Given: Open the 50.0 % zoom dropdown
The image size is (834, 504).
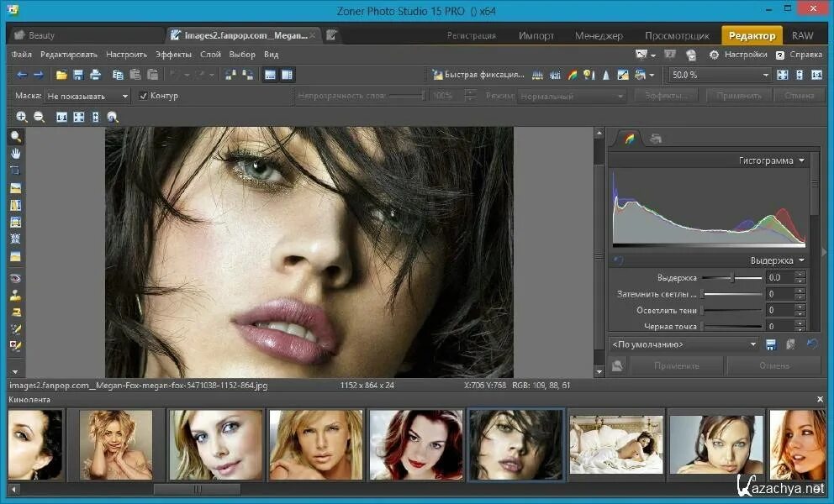Looking at the screenshot, I should point(720,75).
